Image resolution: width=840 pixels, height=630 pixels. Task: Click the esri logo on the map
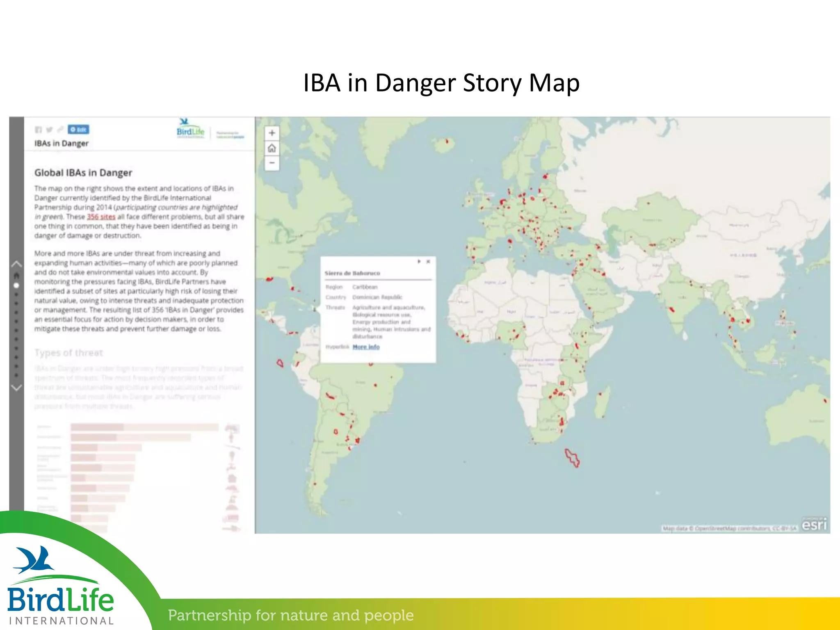pos(814,525)
